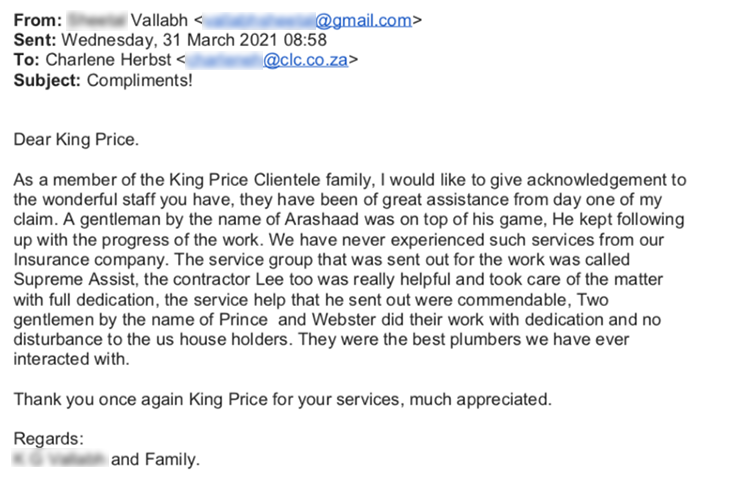Click the greeting Dear King Price
The width and height of the screenshot is (748, 486).
(76, 140)
